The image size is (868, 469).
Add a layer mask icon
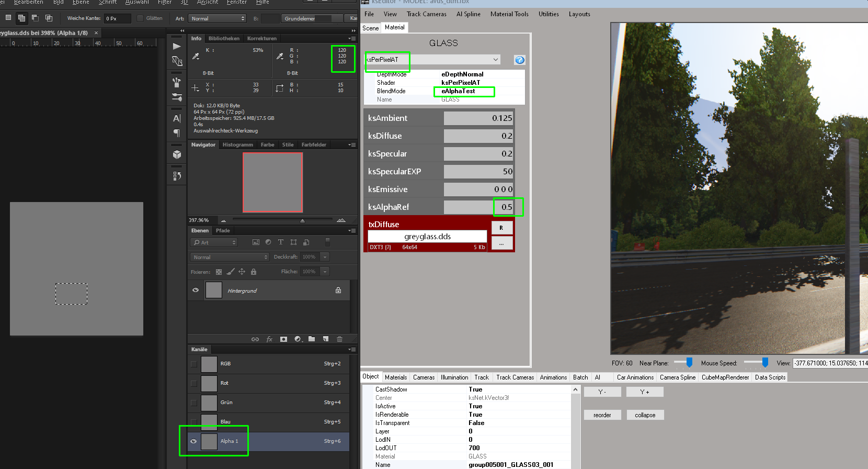[x=283, y=339]
